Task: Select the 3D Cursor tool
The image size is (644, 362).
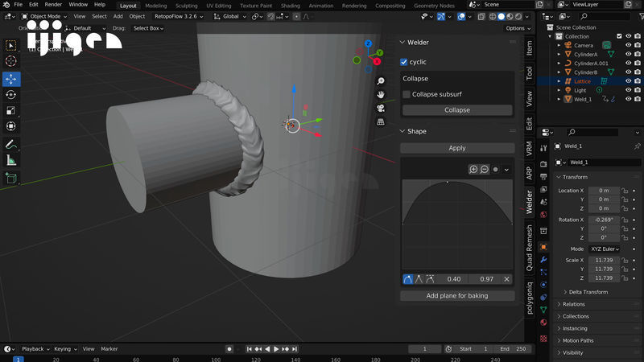Action: click(x=11, y=61)
